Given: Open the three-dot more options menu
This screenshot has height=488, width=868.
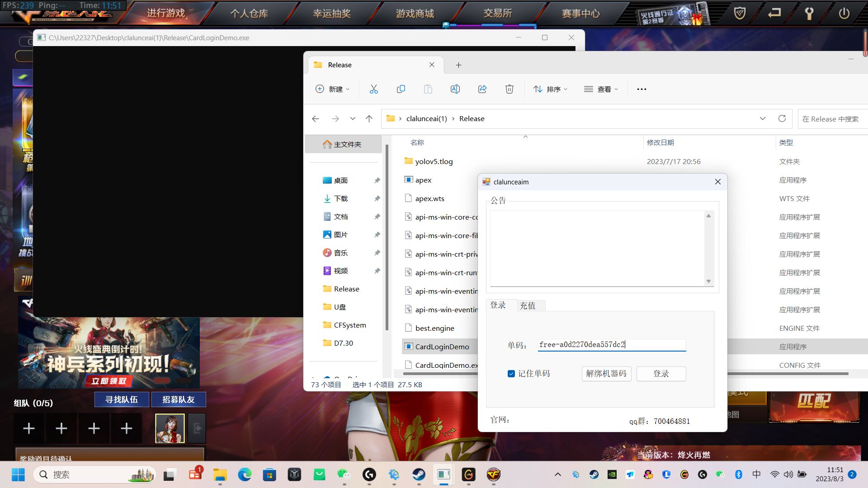Looking at the screenshot, I should click(642, 89).
